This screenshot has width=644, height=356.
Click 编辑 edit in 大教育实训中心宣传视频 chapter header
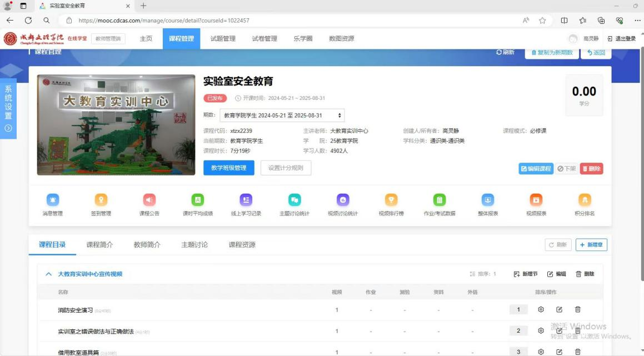tap(557, 274)
